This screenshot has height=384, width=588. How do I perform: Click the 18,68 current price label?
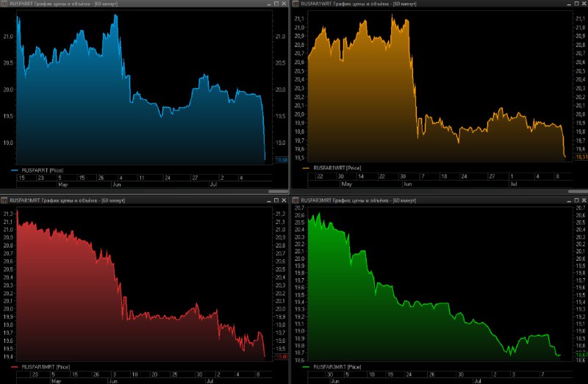point(282,160)
